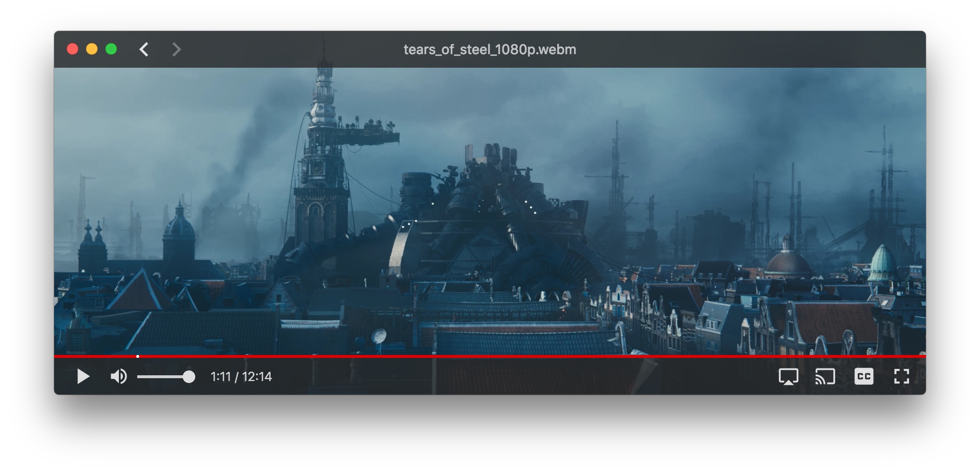The width and height of the screenshot is (980, 472).
Task: Click the forward navigation arrow
Action: pyautogui.click(x=176, y=49)
